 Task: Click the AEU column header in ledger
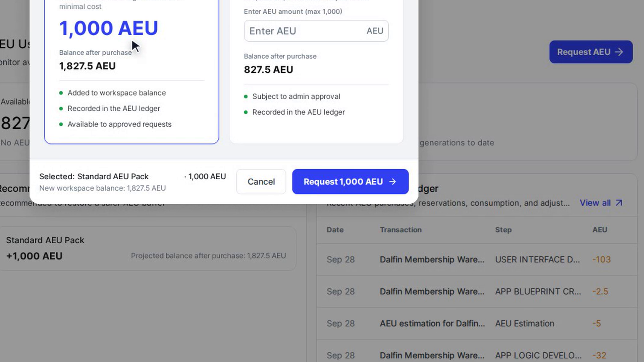pos(599,230)
